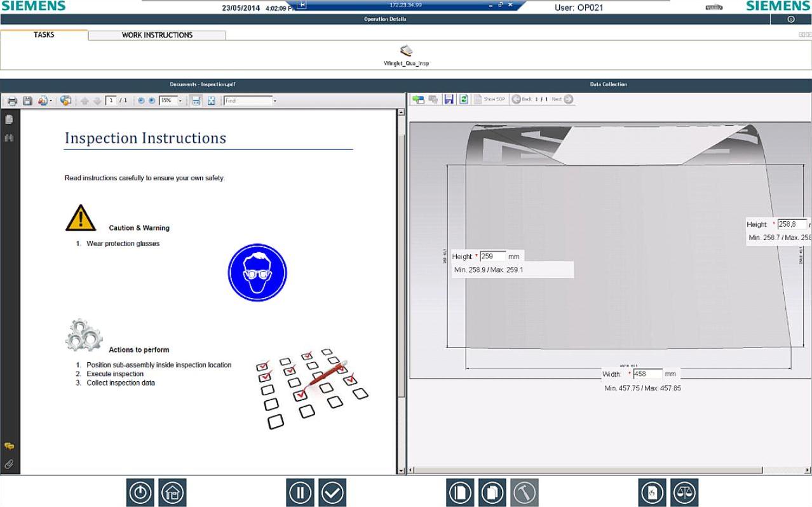Click the PDF zoom-in plus button
The width and height of the screenshot is (812, 507).
coord(152,101)
